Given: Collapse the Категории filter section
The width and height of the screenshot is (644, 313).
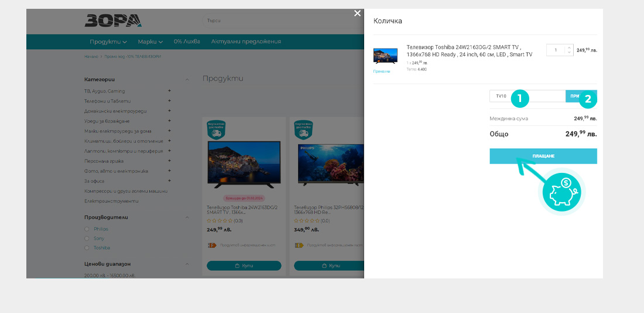Looking at the screenshot, I should pos(187,79).
